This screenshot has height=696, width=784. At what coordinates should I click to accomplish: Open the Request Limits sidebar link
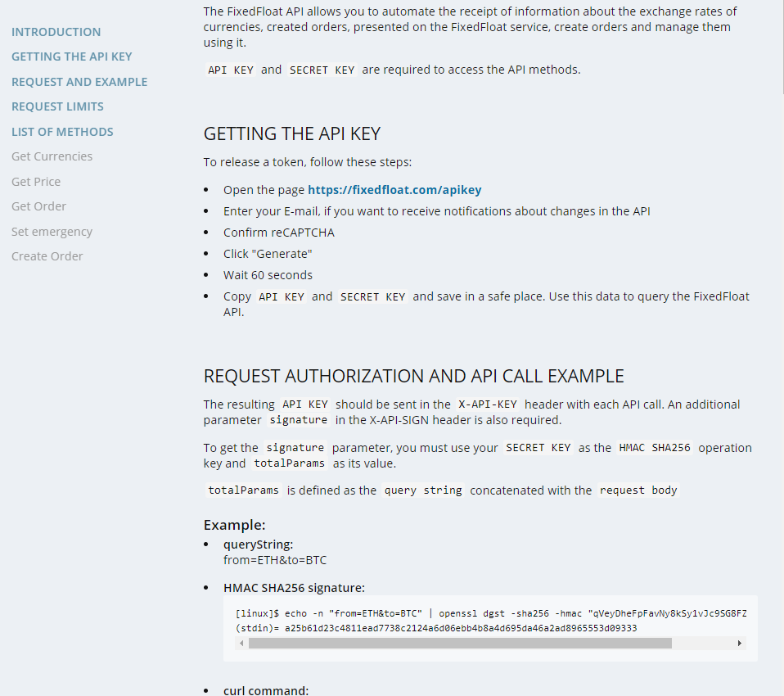point(57,106)
